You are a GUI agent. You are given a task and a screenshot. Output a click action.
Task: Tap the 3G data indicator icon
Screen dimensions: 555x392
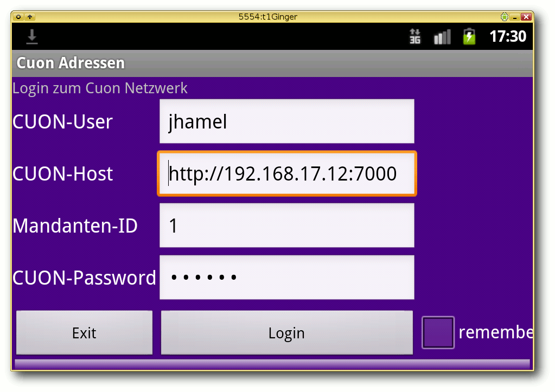tap(415, 36)
